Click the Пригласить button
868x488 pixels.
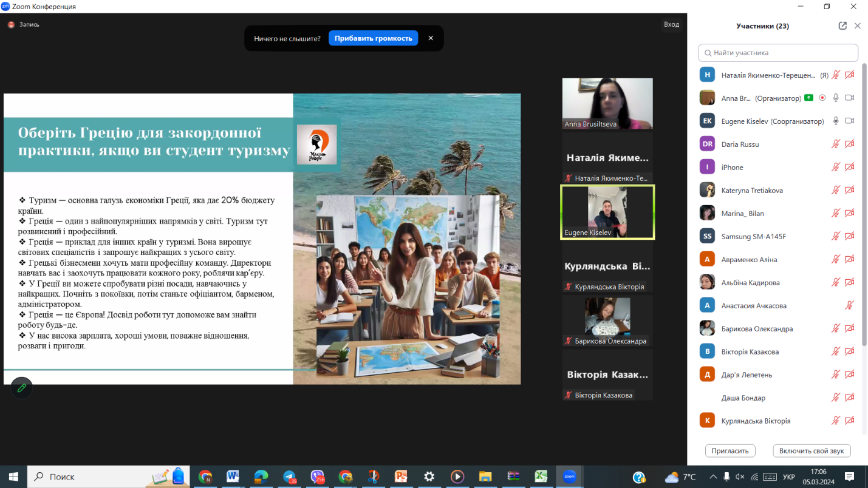click(x=730, y=451)
